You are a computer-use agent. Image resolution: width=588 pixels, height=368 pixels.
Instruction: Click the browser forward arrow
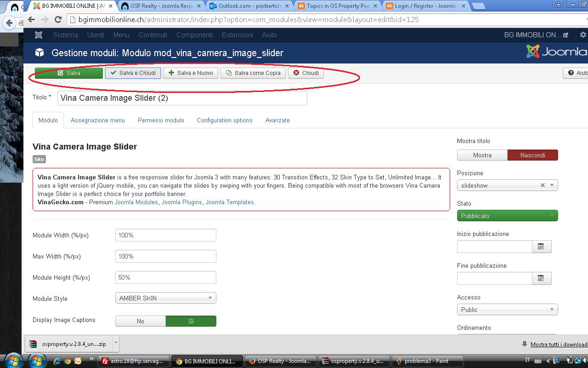pos(45,20)
